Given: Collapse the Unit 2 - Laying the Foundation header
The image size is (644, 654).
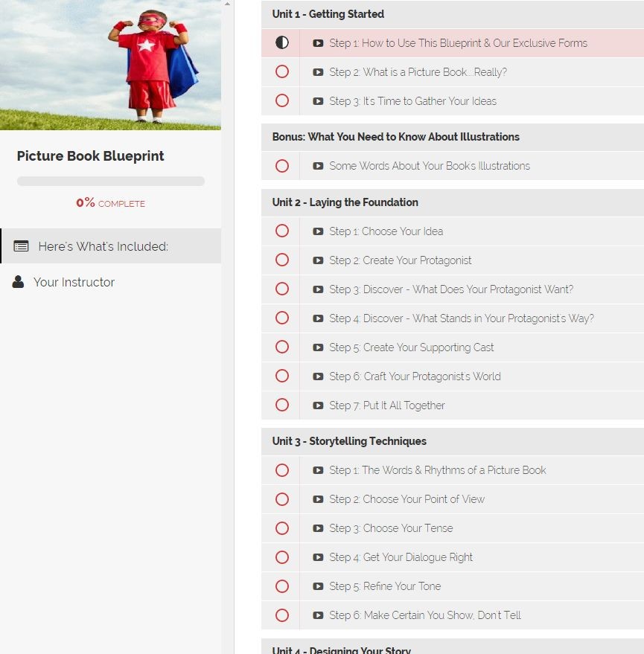Looking at the screenshot, I should [x=453, y=202].
